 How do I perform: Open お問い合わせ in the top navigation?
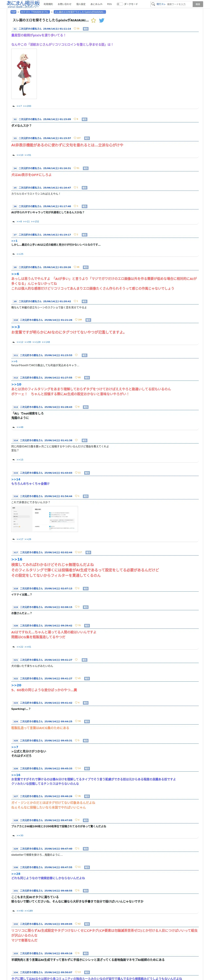coord(64,4)
